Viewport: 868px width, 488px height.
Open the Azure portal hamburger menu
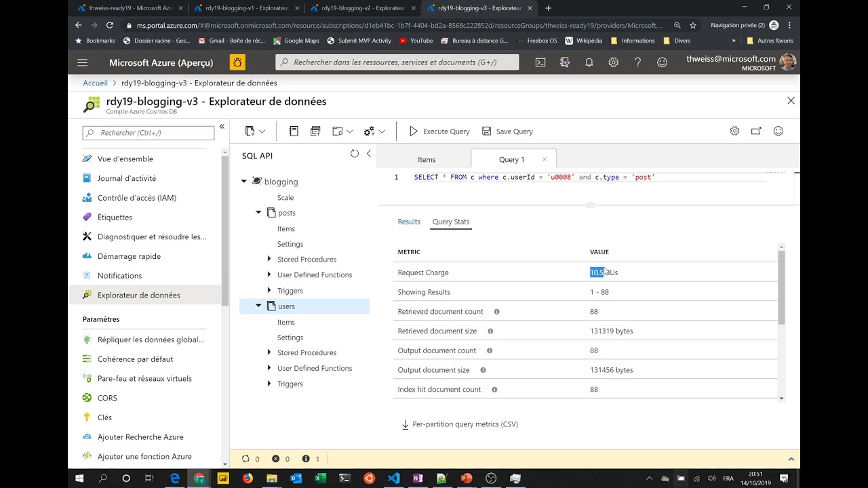[82, 62]
